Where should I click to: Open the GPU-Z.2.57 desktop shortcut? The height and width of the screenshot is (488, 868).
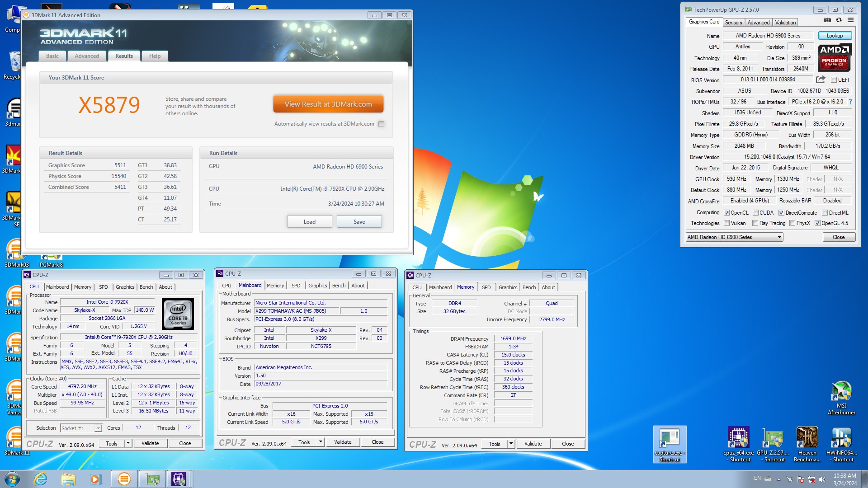click(773, 445)
